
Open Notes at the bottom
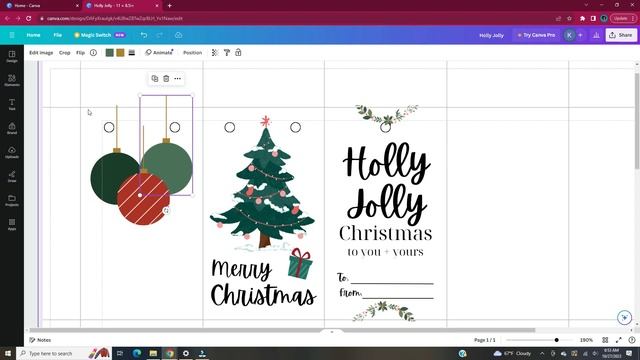[x=40, y=340]
